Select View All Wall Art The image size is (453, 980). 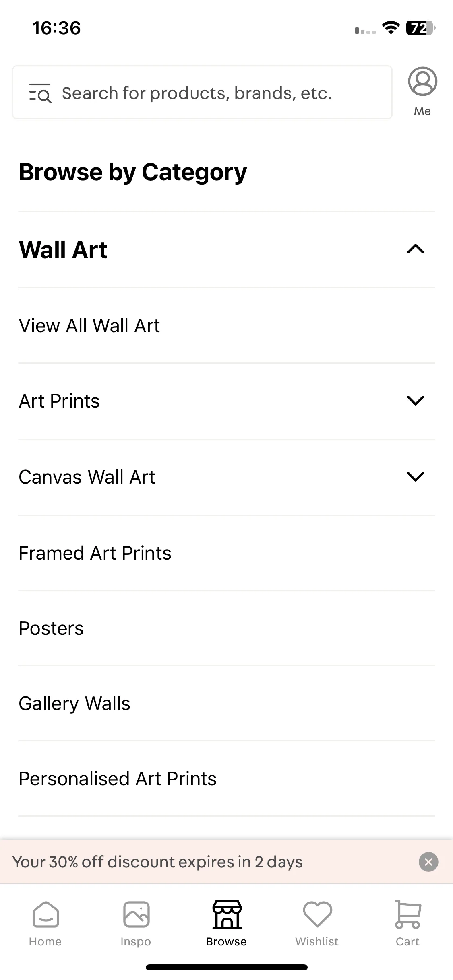(226, 326)
